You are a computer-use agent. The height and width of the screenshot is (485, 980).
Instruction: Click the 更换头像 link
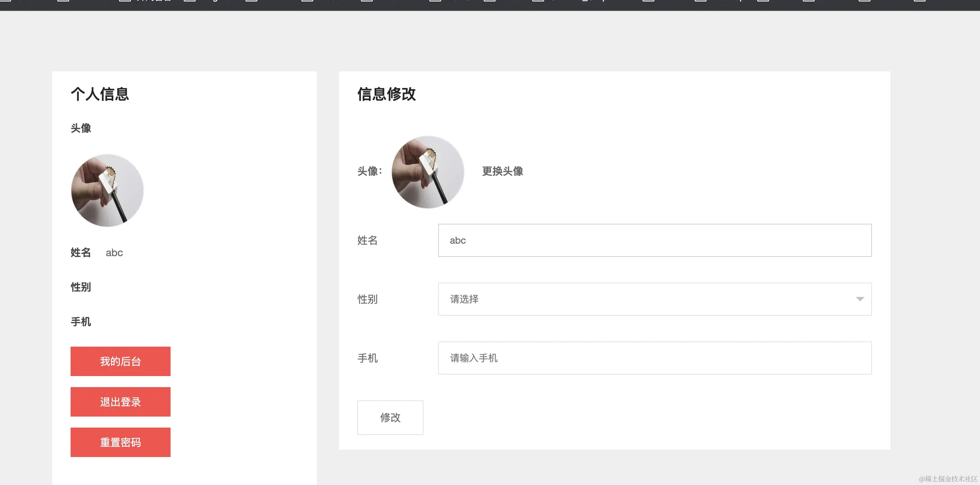pos(502,171)
